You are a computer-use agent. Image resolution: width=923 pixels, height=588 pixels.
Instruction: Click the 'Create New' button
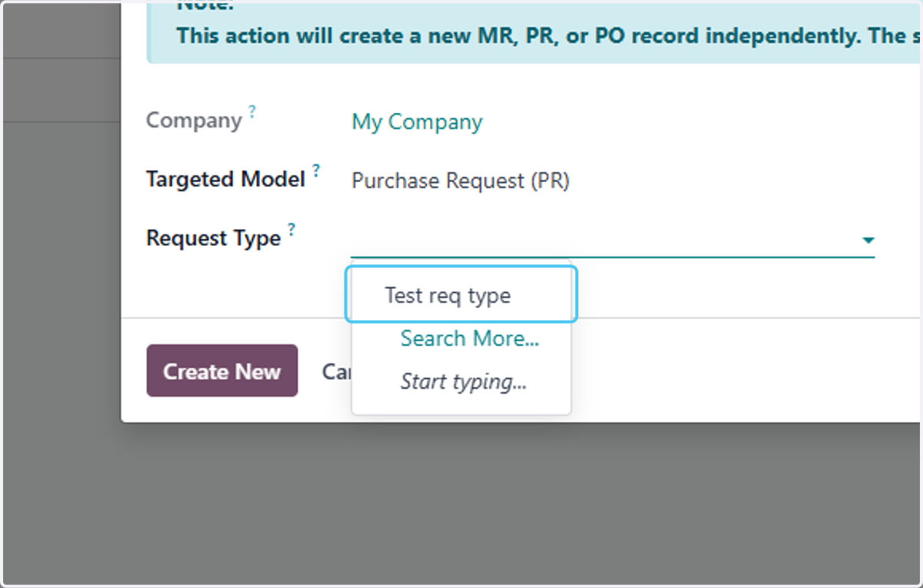[x=222, y=371]
